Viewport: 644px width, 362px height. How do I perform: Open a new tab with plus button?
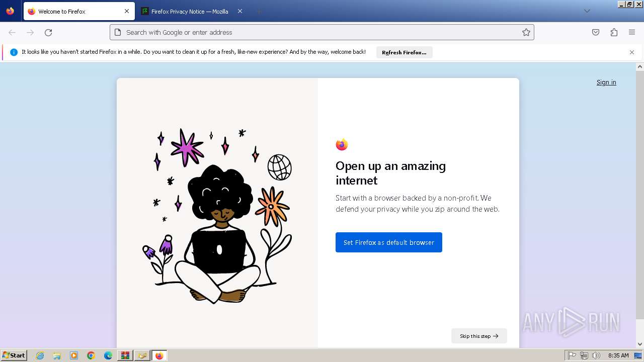coord(259,11)
